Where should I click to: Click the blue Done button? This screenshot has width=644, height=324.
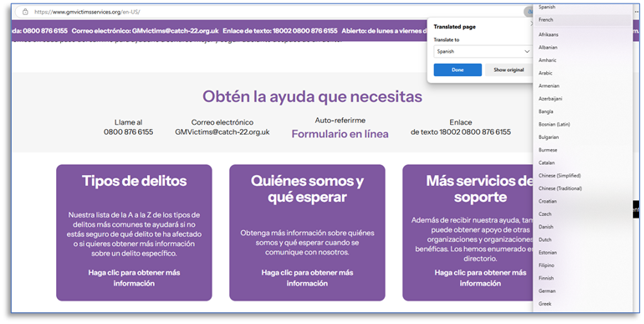457,69
